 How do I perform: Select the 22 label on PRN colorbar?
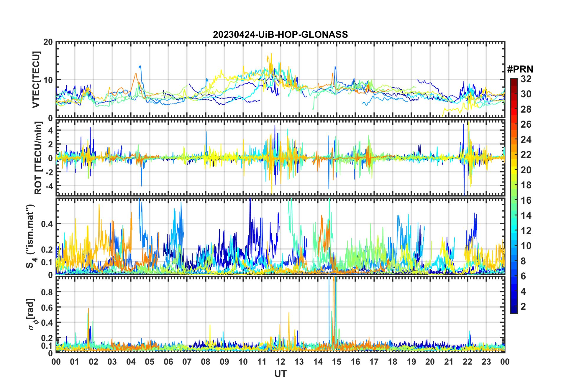tap(526, 155)
